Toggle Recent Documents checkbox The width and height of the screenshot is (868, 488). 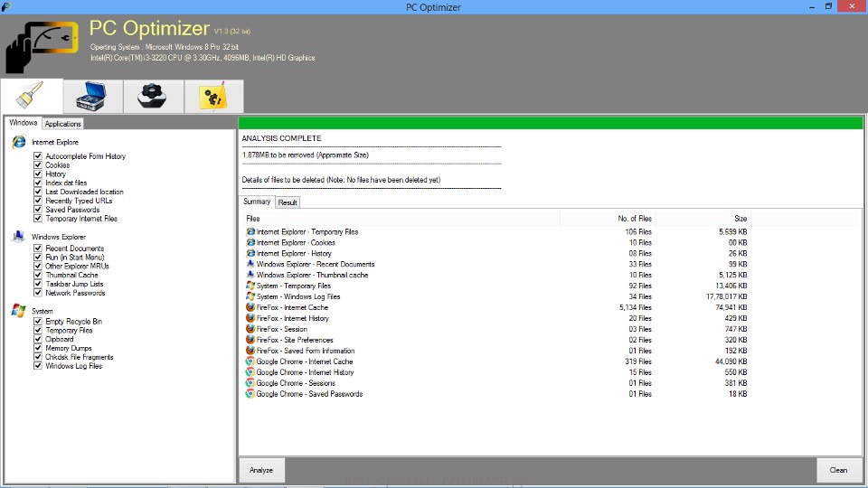pyautogui.click(x=38, y=248)
